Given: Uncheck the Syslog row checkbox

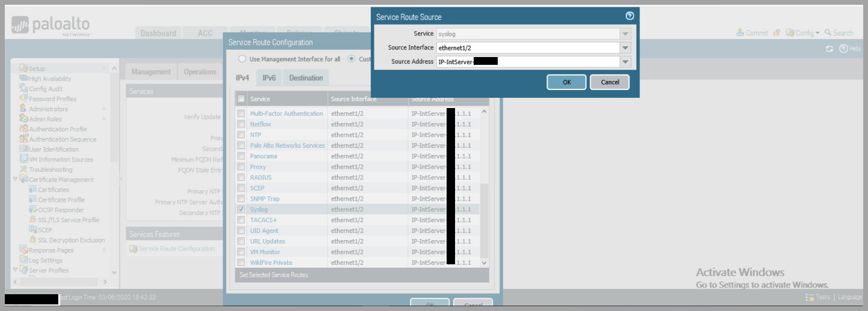Looking at the screenshot, I should coord(241,210).
